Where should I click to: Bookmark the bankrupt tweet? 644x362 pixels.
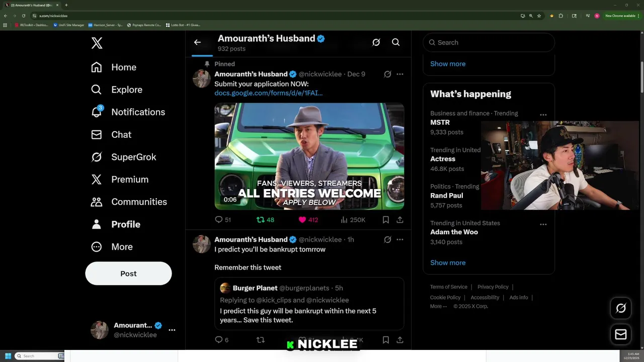tap(386, 340)
